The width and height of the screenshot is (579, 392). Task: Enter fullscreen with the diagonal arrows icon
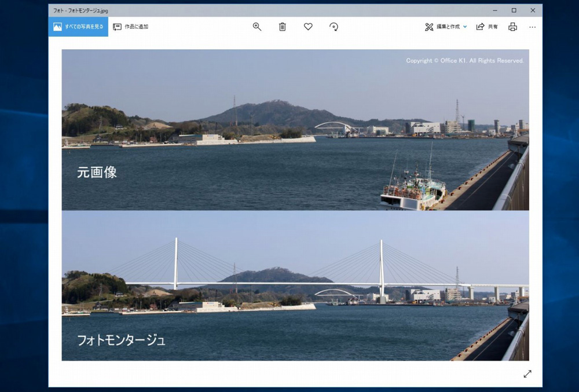click(x=527, y=374)
